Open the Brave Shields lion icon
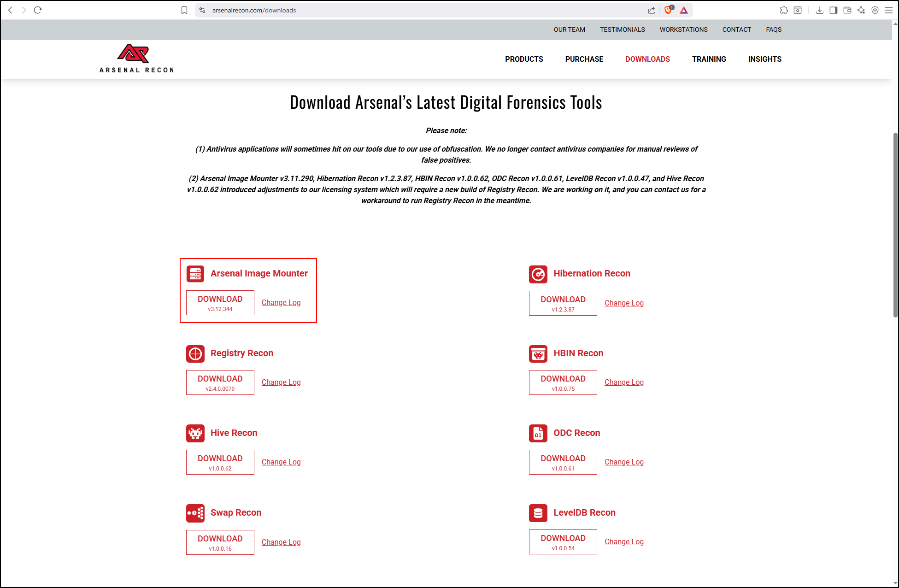The image size is (899, 588). coord(669,10)
